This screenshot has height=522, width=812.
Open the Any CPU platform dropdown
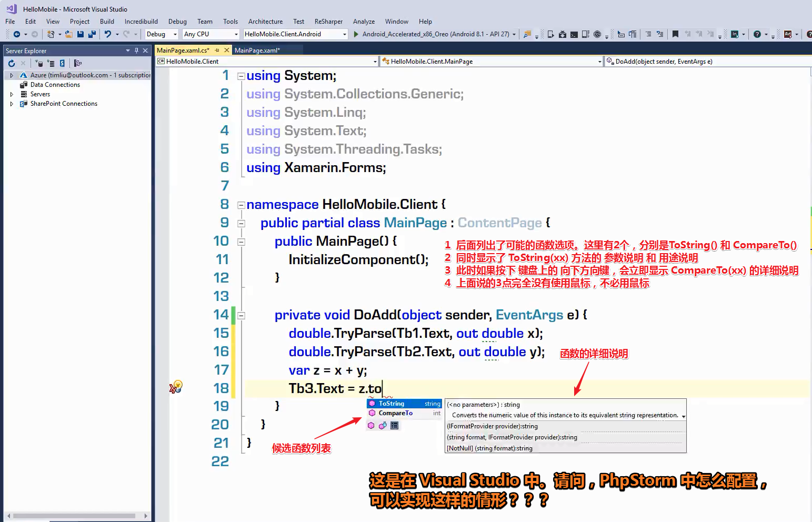point(235,34)
